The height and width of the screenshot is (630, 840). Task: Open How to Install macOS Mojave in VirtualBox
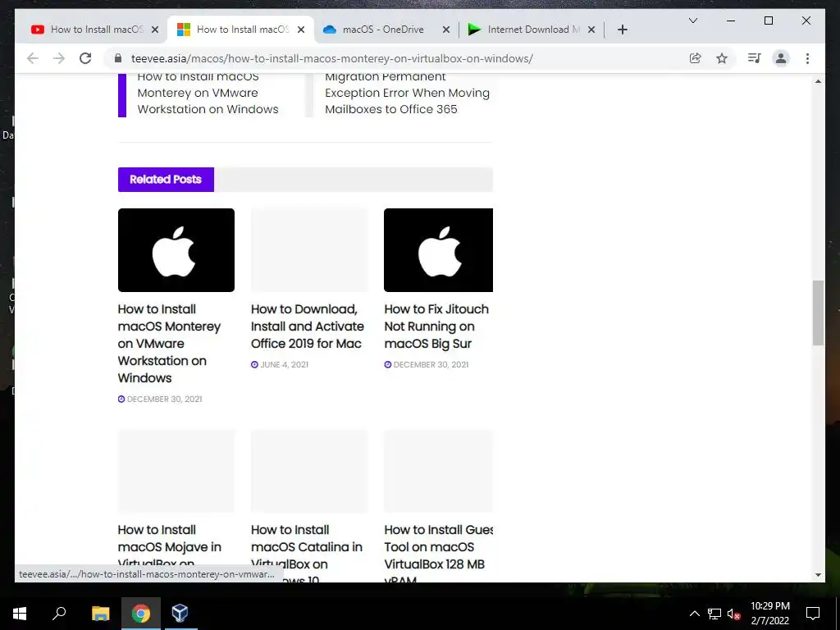(169, 546)
